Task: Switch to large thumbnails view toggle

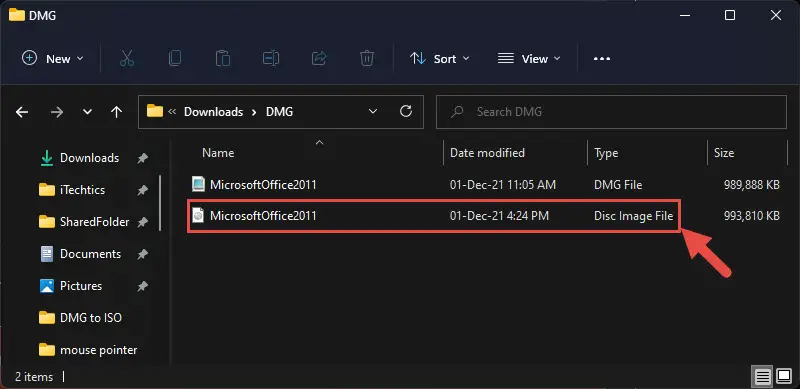Action: pyautogui.click(x=784, y=377)
